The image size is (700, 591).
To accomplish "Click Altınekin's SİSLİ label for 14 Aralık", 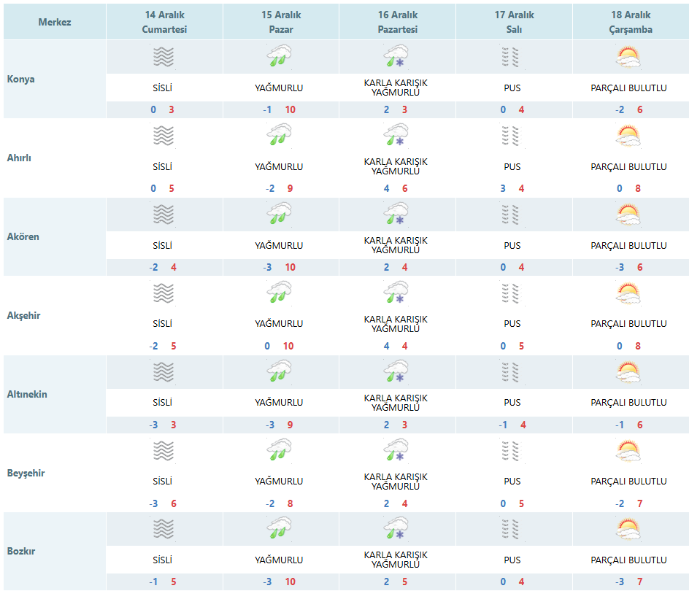I will [x=163, y=403].
